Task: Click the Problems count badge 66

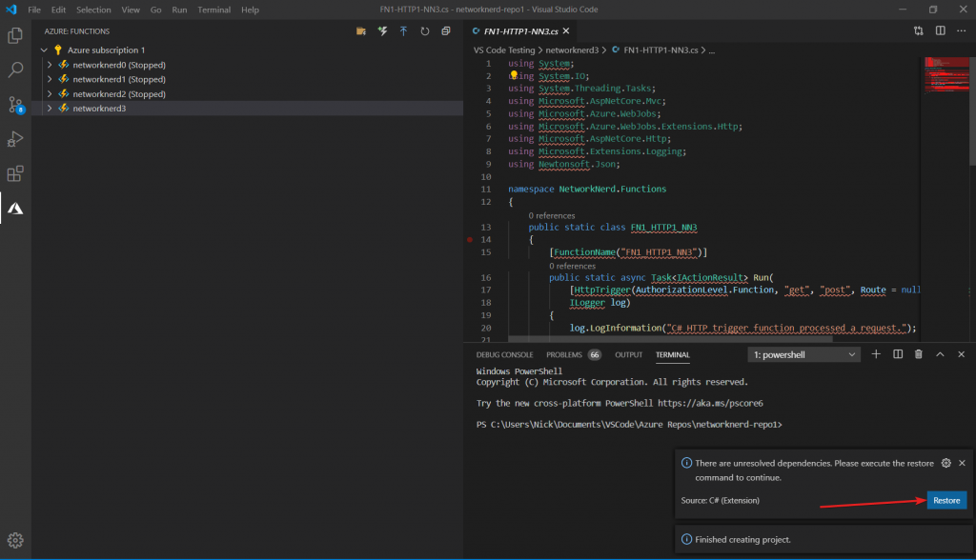Action: click(x=595, y=354)
